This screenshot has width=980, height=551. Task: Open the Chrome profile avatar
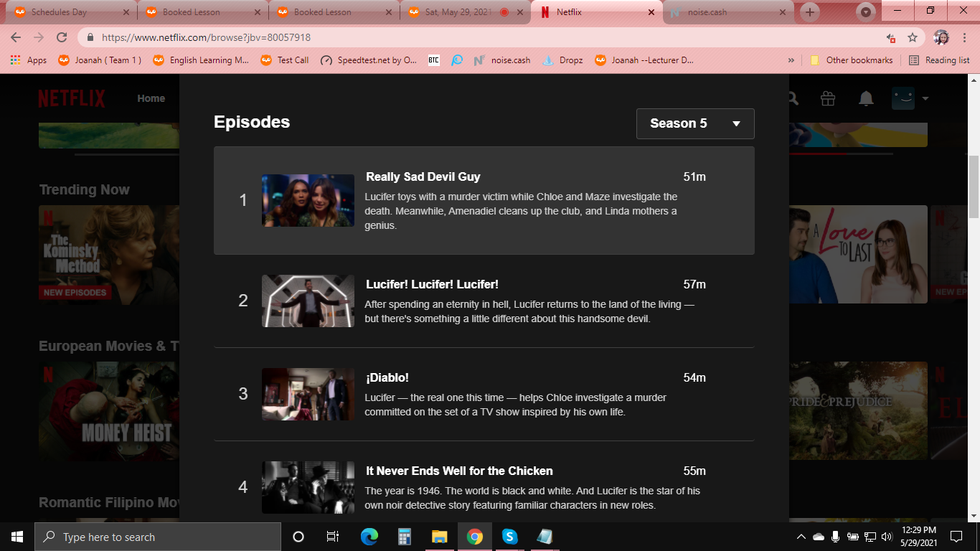coord(942,37)
